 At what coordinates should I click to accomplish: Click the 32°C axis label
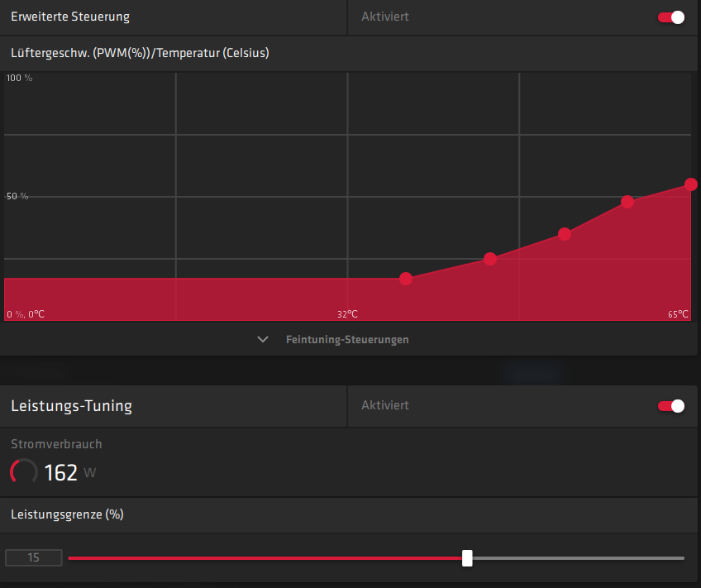[347, 314]
